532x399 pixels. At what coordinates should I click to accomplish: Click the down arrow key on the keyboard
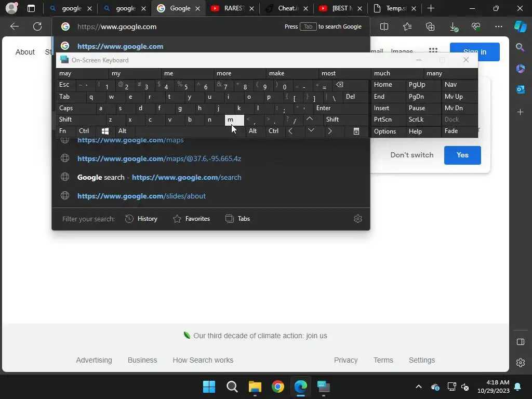click(311, 130)
